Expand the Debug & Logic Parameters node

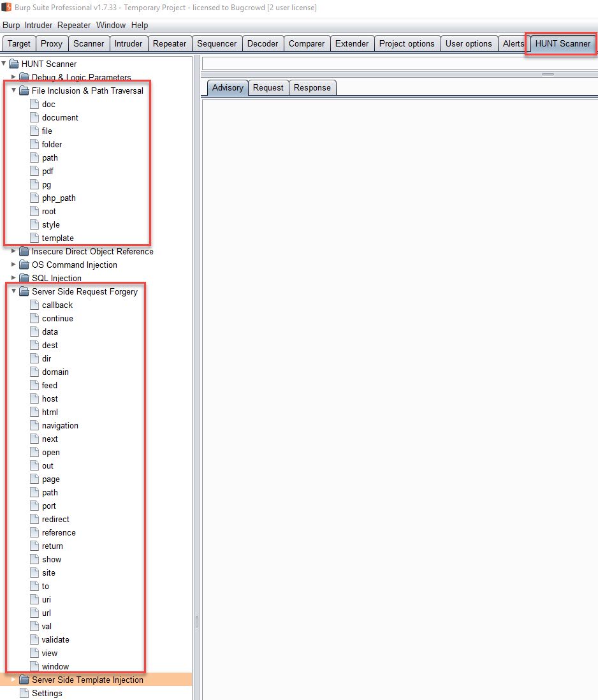(13, 77)
